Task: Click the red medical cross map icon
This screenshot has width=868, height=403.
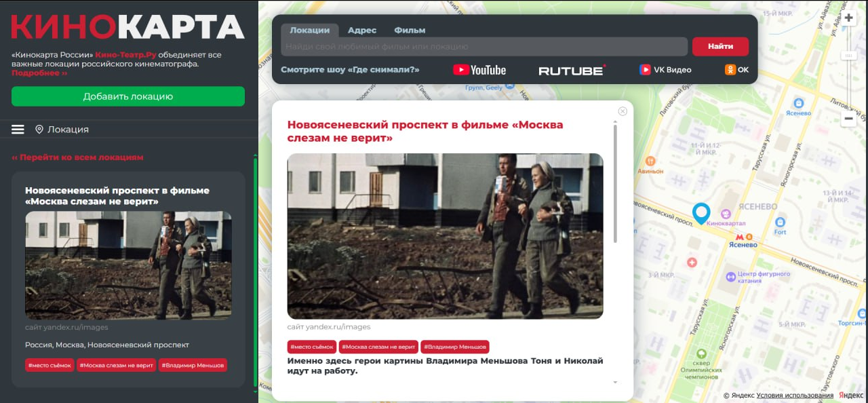Action: 692,262
